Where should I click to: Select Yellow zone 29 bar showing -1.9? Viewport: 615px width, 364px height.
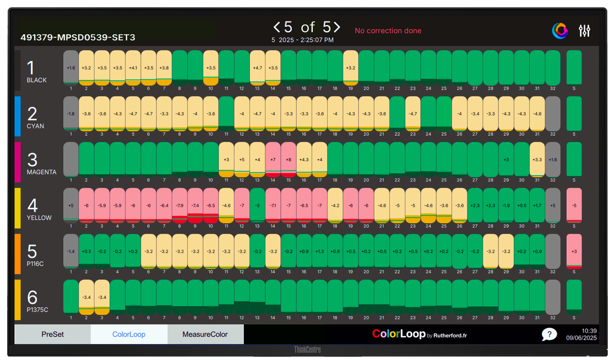pos(506,205)
